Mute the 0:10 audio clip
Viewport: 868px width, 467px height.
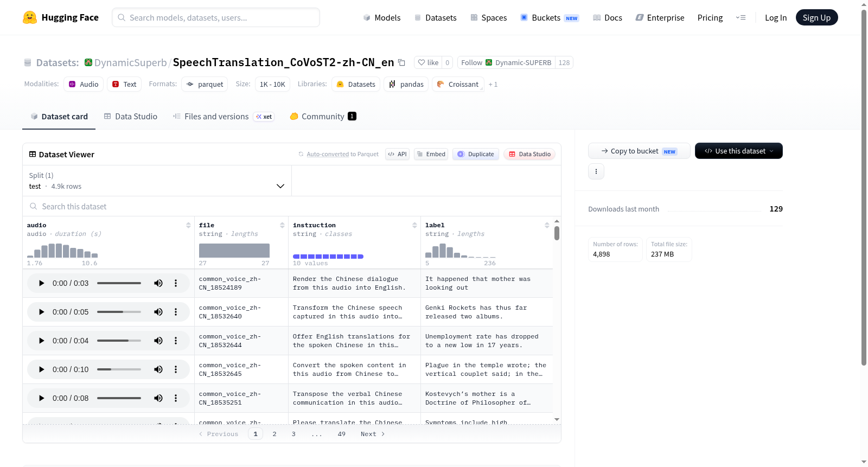158,369
